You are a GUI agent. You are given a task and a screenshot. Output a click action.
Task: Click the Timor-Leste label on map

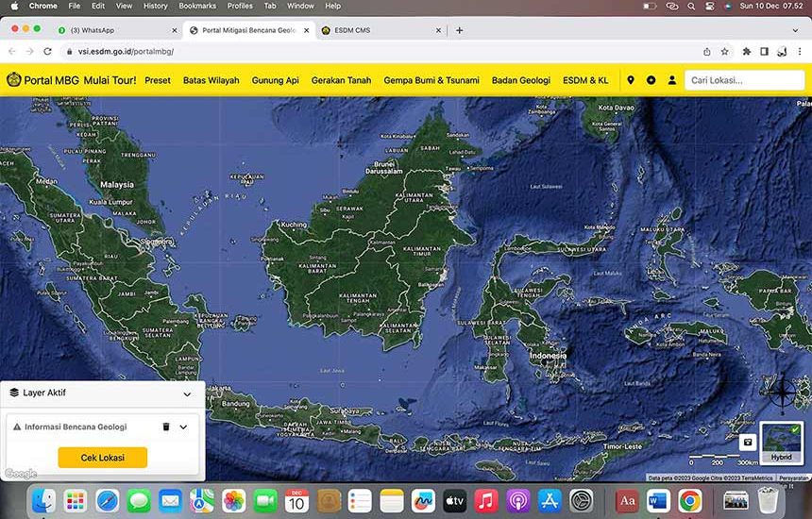[x=622, y=446]
